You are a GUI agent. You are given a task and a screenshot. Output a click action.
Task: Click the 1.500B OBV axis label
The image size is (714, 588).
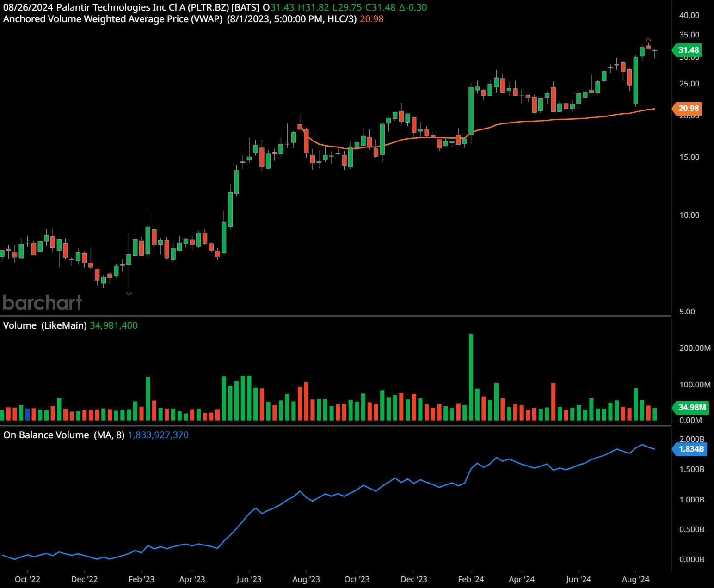692,469
